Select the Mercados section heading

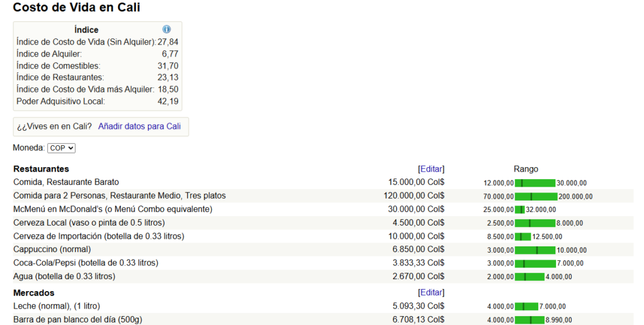[x=34, y=293]
